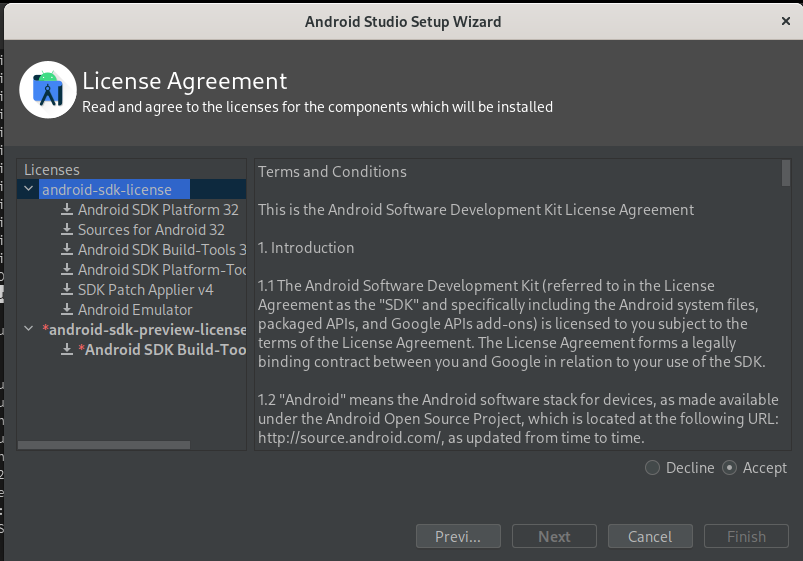Click the Next button
Screen dimensions: 803x561
pos(554,536)
